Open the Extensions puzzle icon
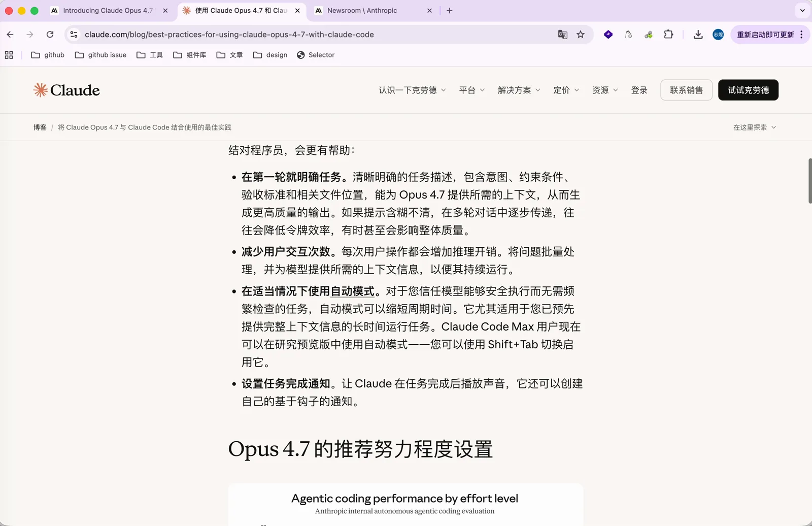812x526 pixels. coord(668,35)
